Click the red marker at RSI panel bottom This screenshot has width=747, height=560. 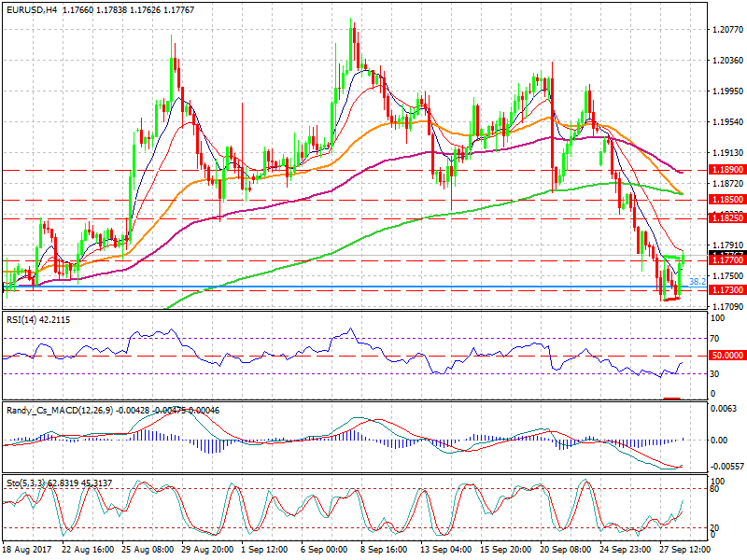pyautogui.click(x=670, y=399)
